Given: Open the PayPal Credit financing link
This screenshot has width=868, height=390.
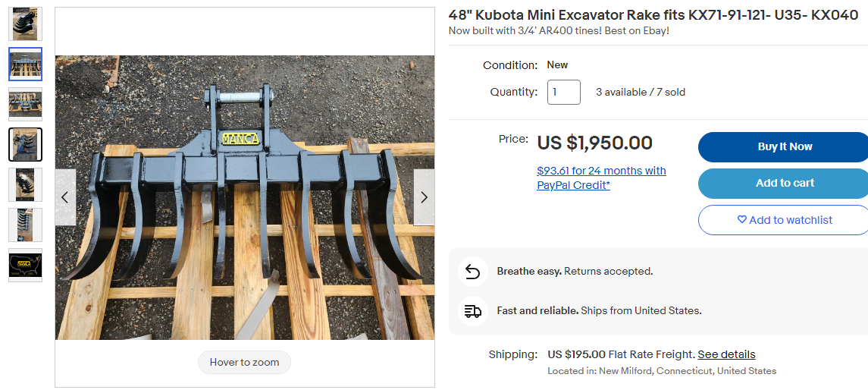Looking at the screenshot, I should pos(601,178).
